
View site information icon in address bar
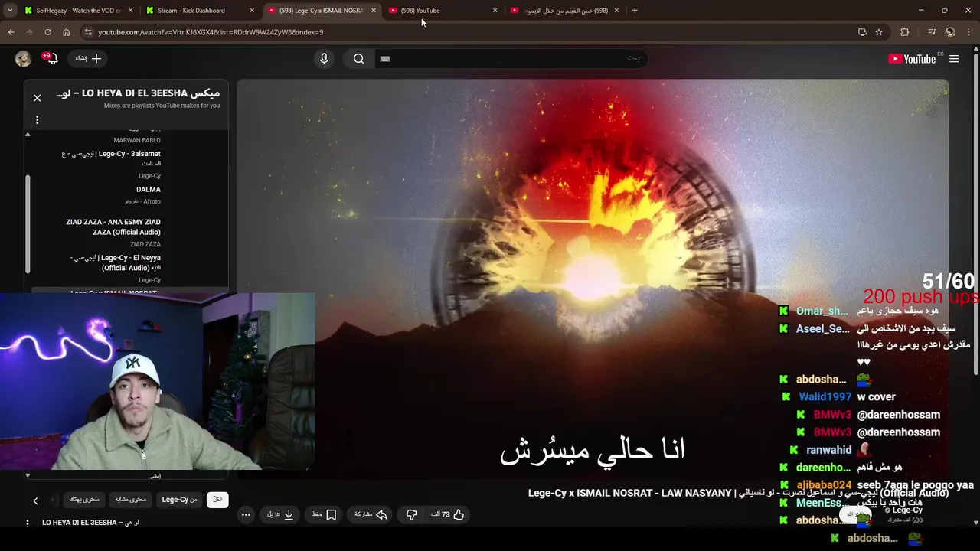click(88, 32)
